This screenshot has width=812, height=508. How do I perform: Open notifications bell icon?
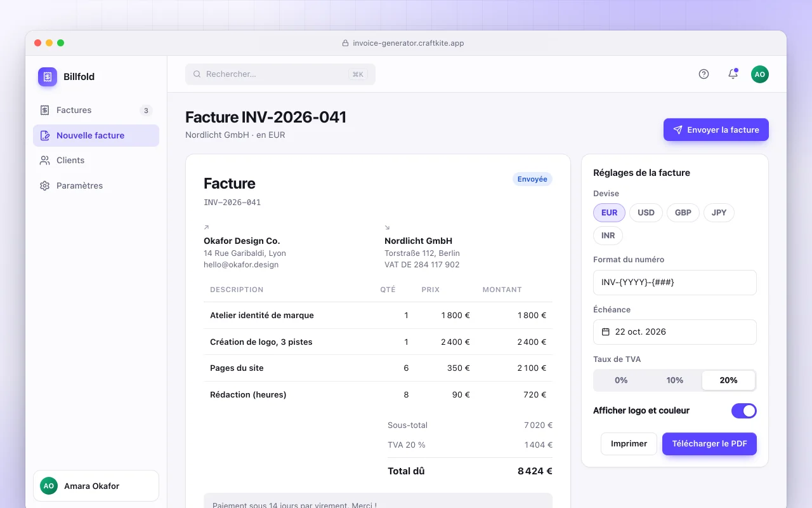(x=733, y=74)
